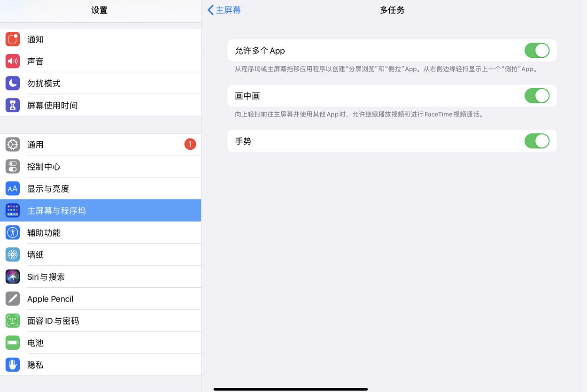
Task: Disable the Gestures (手势) switch
Action: 537,141
